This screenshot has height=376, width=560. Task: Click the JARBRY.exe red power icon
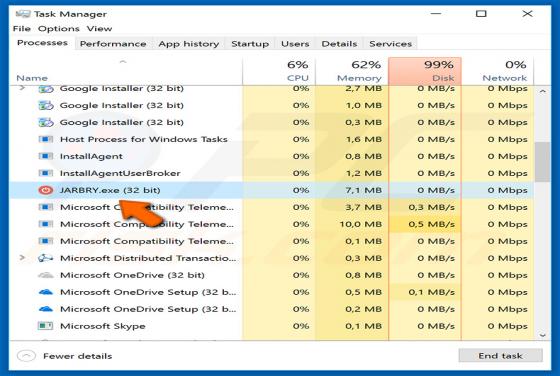[46, 190]
